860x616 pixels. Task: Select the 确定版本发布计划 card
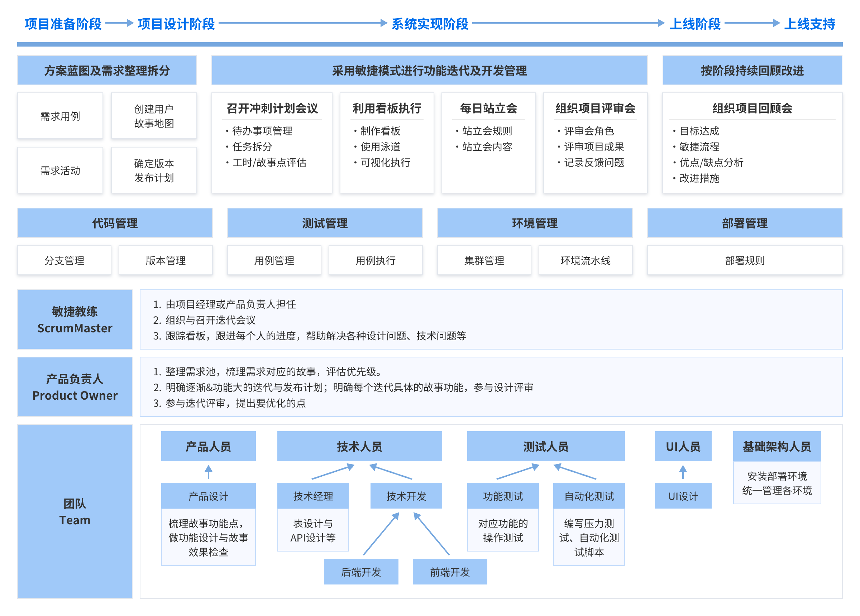(154, 170)
